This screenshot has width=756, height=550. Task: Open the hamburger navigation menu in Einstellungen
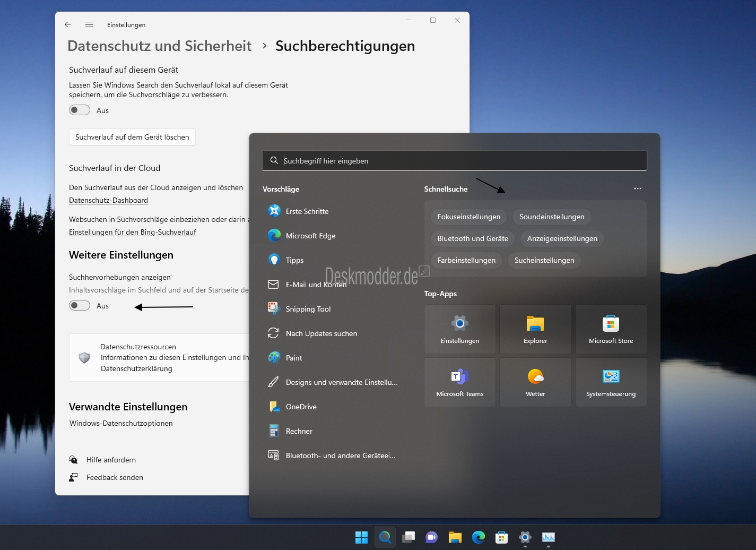coord(89,24)
